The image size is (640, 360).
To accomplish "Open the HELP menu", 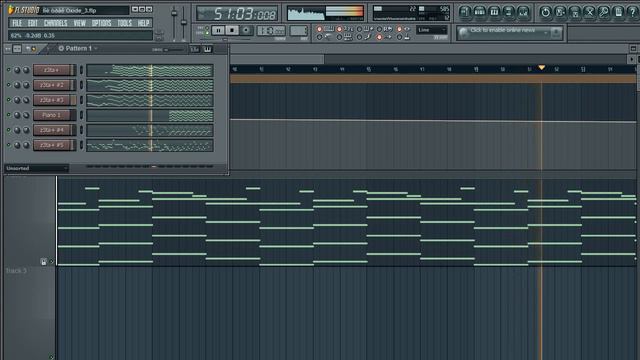I will [x=143, y=23].
